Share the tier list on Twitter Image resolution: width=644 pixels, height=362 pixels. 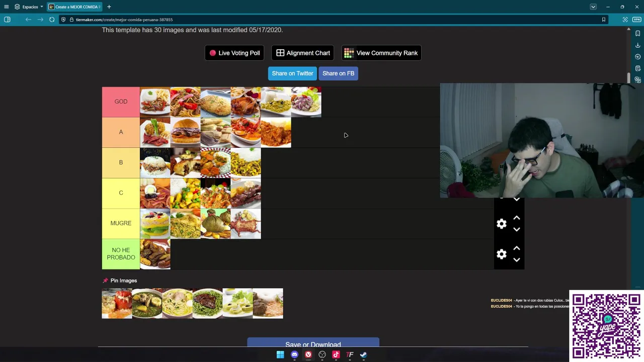(292, 73)
